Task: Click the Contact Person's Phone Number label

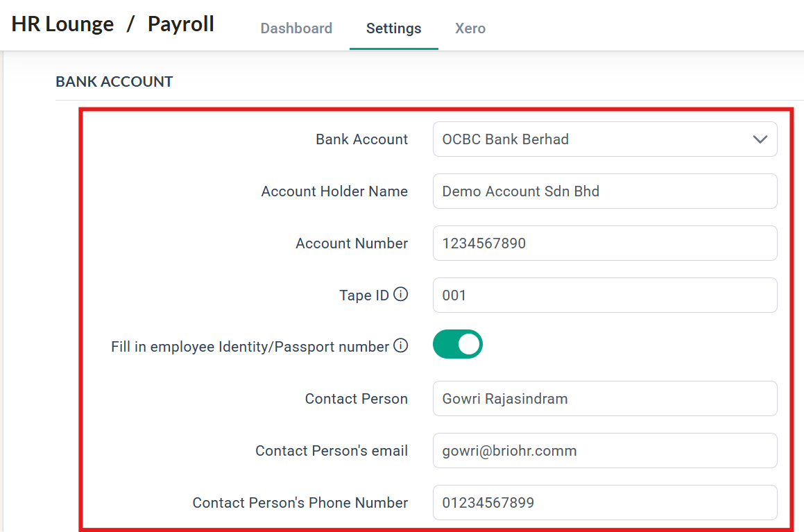Action: pyautogui.click(x=300, y=503)
